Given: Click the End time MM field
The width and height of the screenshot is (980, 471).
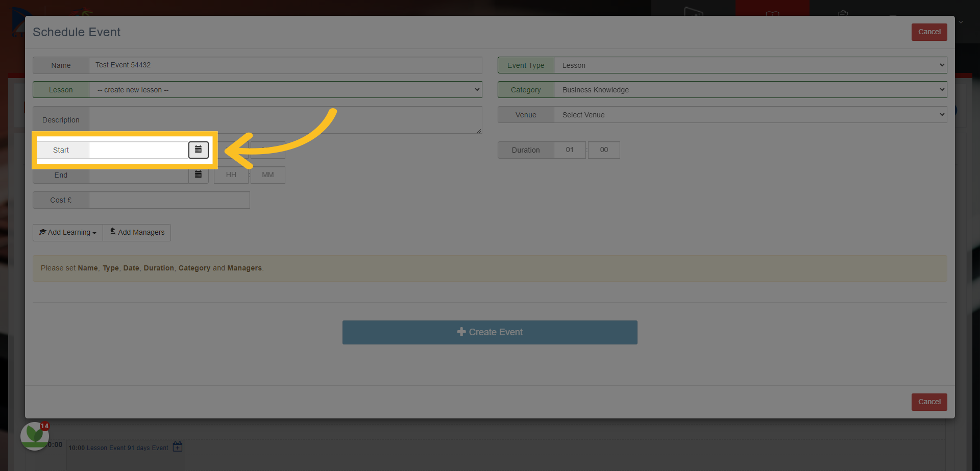Looking at the screenshot, I should [268, 175].
